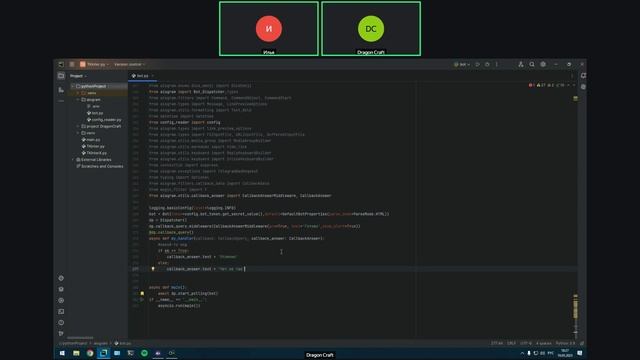Click the inspections error and warning counts widget
The image size is (640, 360).
[546, 85]
